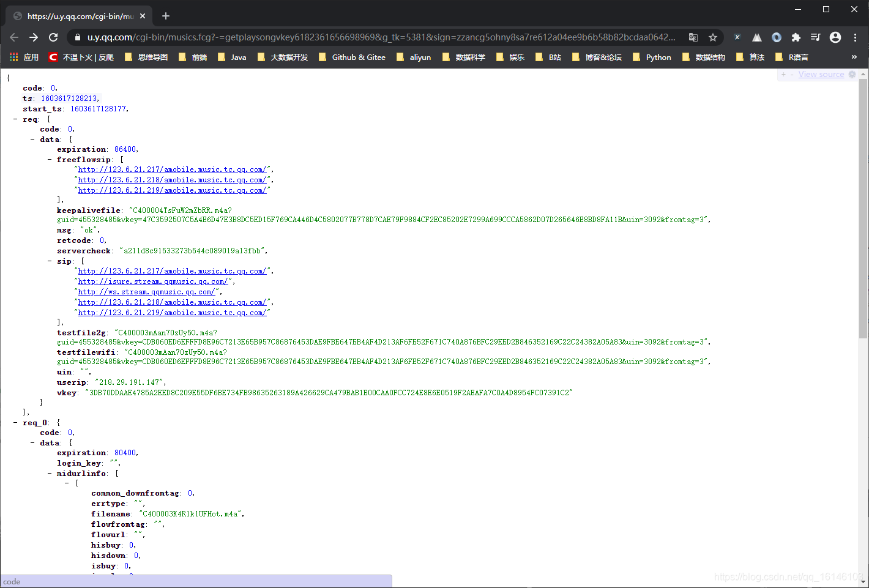Click the address bar URL
This screenshot has width=869, height=588.
[381, 37]
